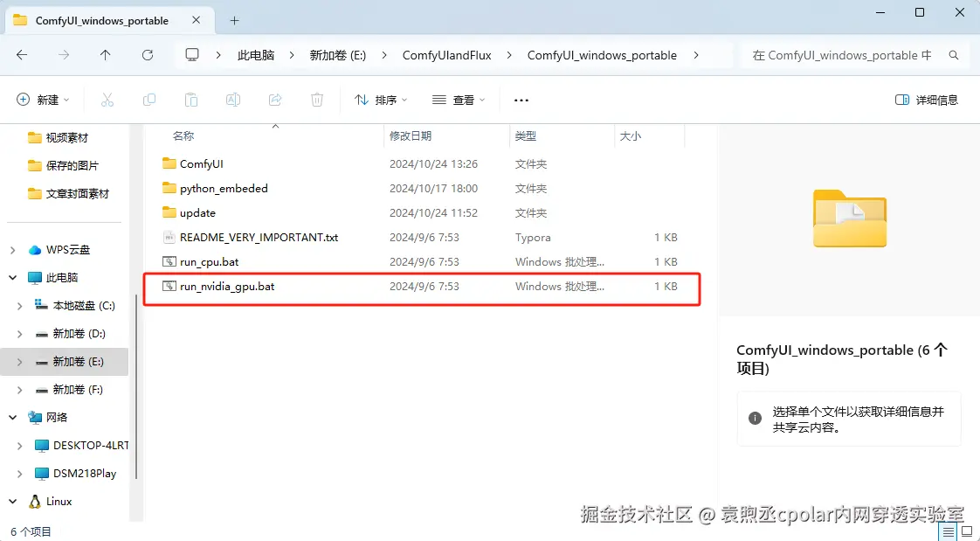Screen dimensions: 980x541
Task: Click the Paste clipboard icon
Action: (191, 100)
